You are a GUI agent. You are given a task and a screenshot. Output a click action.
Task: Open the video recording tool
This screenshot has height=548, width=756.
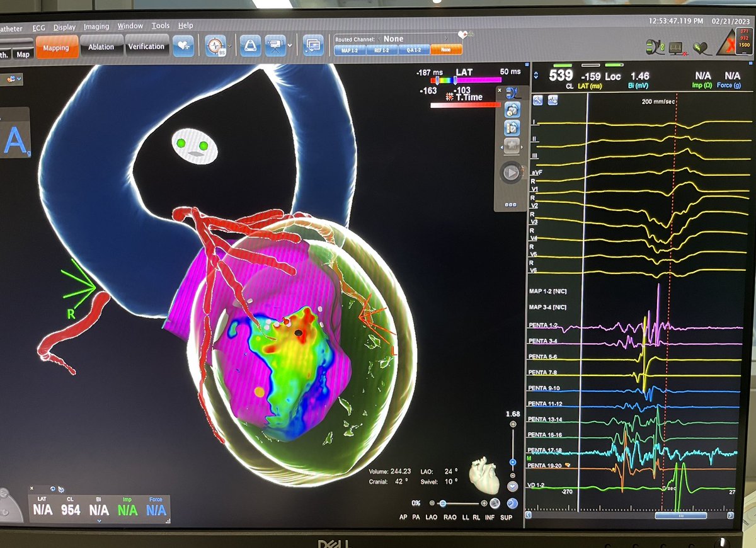click(x=275, y=45)
